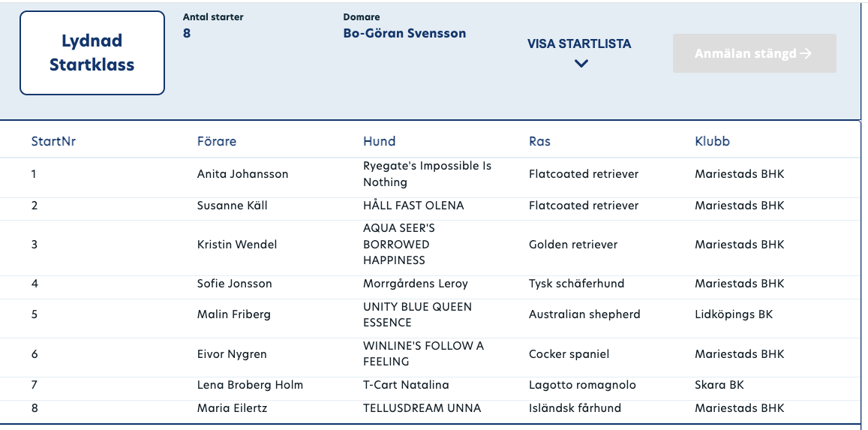This screenshot has height=430, width=868.
Task: Click the Förare column header
Action: pyautogui.click(x=217, y=141)
